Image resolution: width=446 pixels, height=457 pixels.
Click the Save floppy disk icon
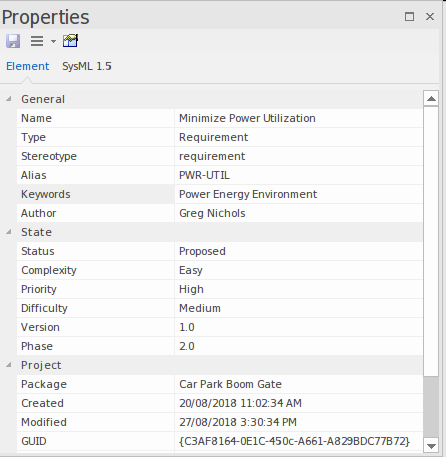click(13, 41)
